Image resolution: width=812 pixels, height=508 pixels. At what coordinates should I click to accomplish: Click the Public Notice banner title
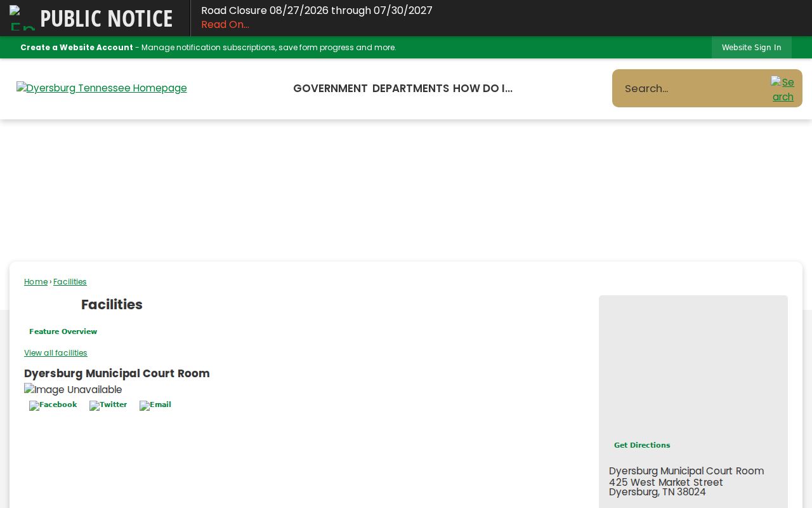(107, 18)
